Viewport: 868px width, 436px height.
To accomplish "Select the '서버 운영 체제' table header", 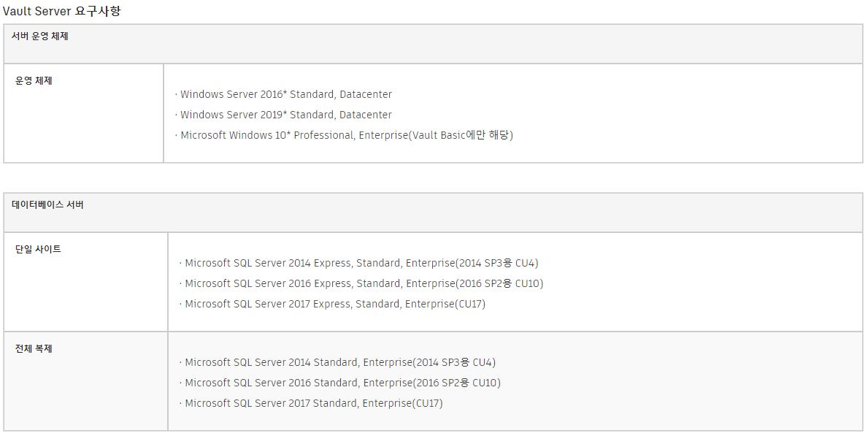I will pos(40,37).
